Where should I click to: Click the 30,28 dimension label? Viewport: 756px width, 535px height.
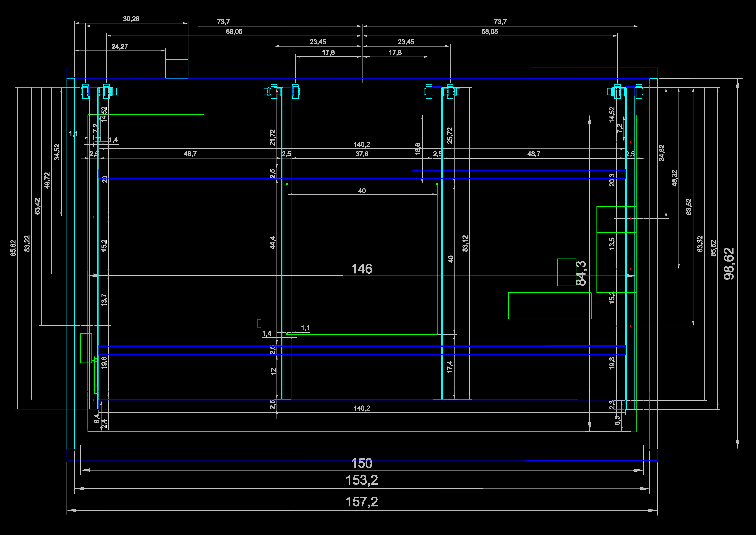[131, 19]
